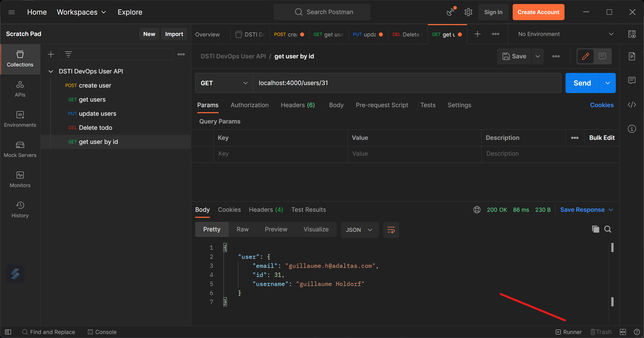This screenshot has width=644, height=338.
Task: Open the History sidebar panel
Action: [x=20, y=210]
